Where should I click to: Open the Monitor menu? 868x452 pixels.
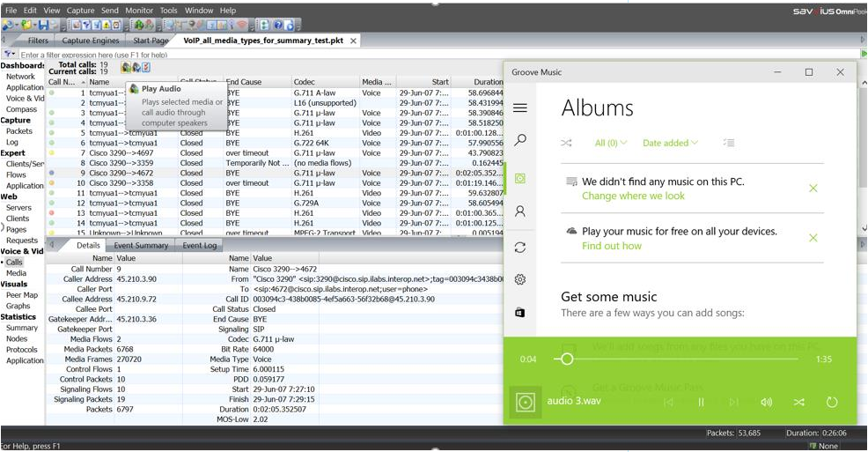139,10
